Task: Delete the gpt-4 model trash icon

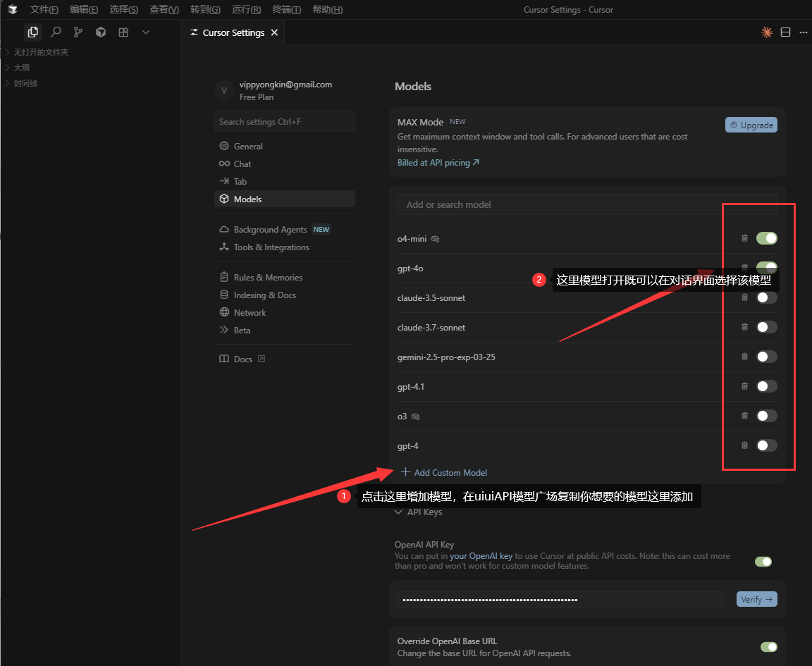Action: 744,445
